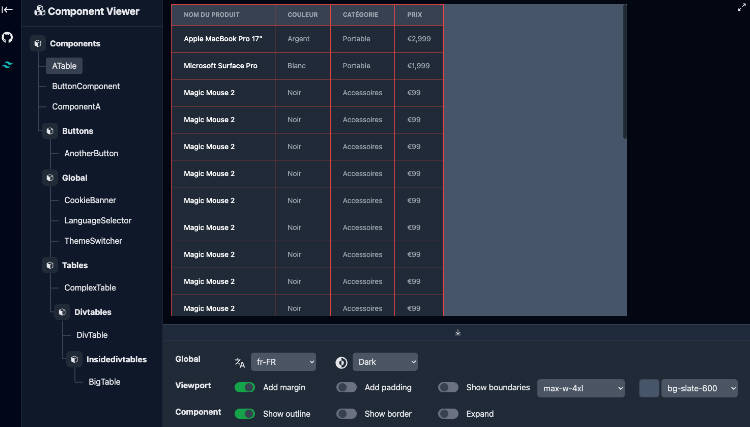Open the CookieBanner component
Image resolution: width=750 pixels, height=427 pixels.
click(90, 200)
